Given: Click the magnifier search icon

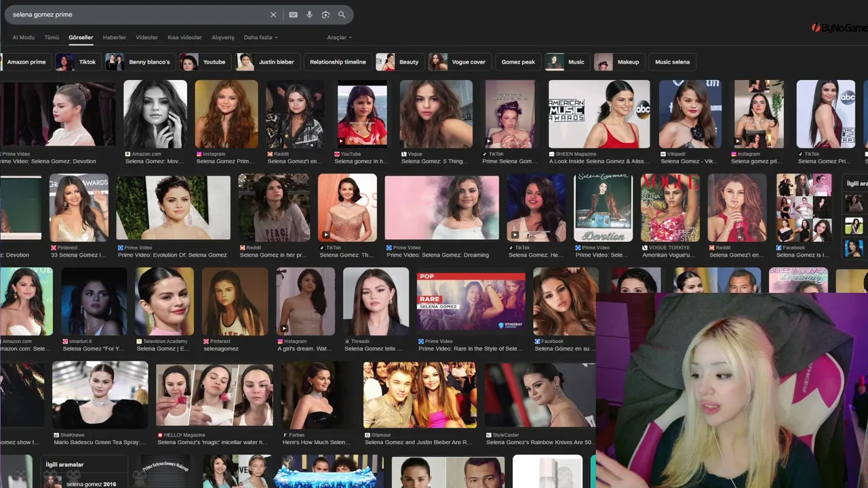Looking at the screenshot, I should 342,15.
